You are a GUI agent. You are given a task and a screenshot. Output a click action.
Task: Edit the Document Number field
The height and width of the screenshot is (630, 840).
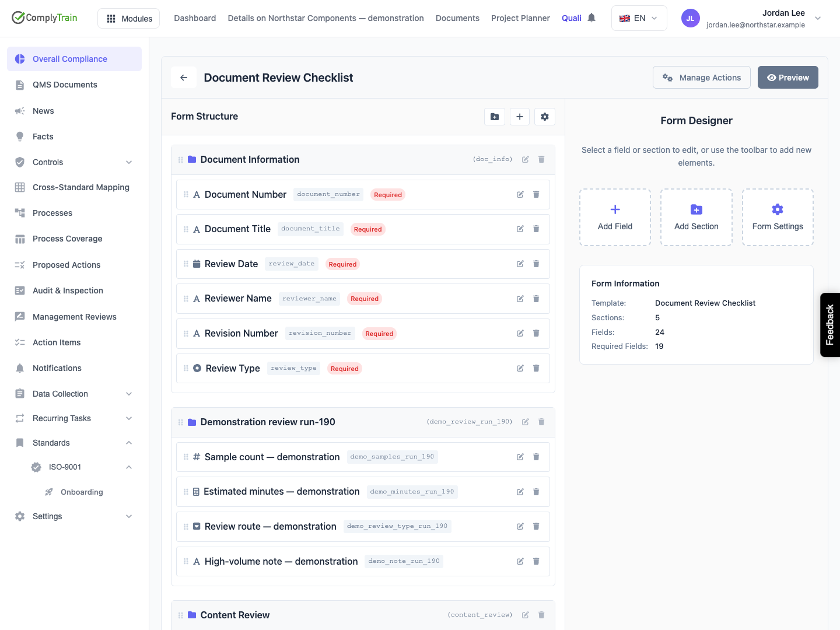point(520,194)
